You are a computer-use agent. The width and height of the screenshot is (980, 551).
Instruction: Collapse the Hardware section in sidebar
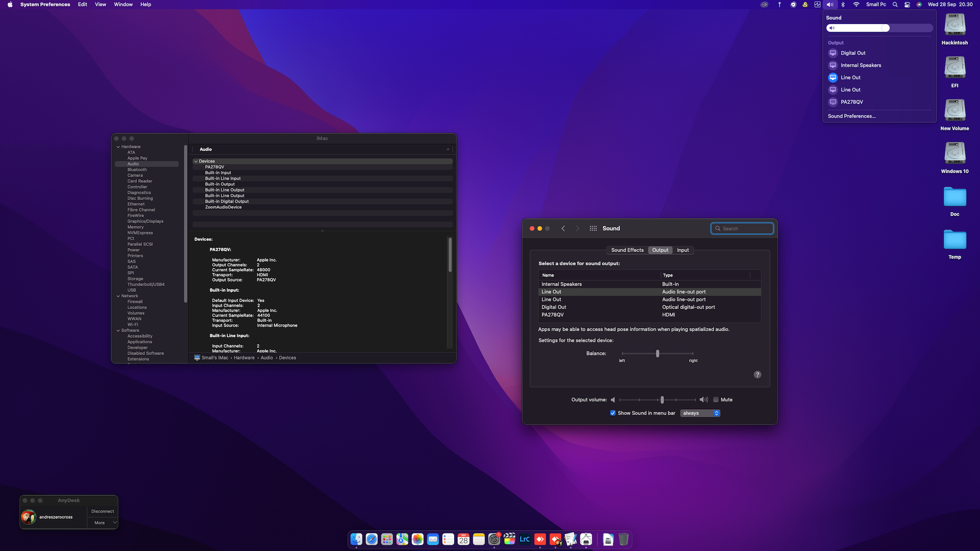tap(118, 147)
